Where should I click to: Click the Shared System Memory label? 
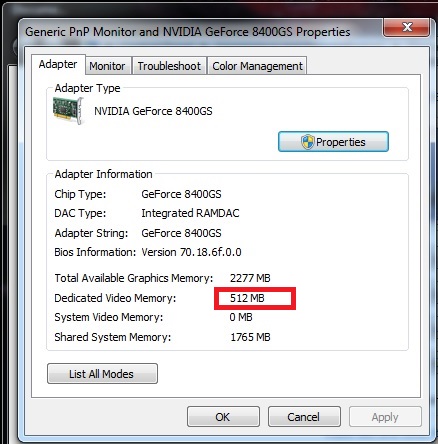click(x=113, y=337)
